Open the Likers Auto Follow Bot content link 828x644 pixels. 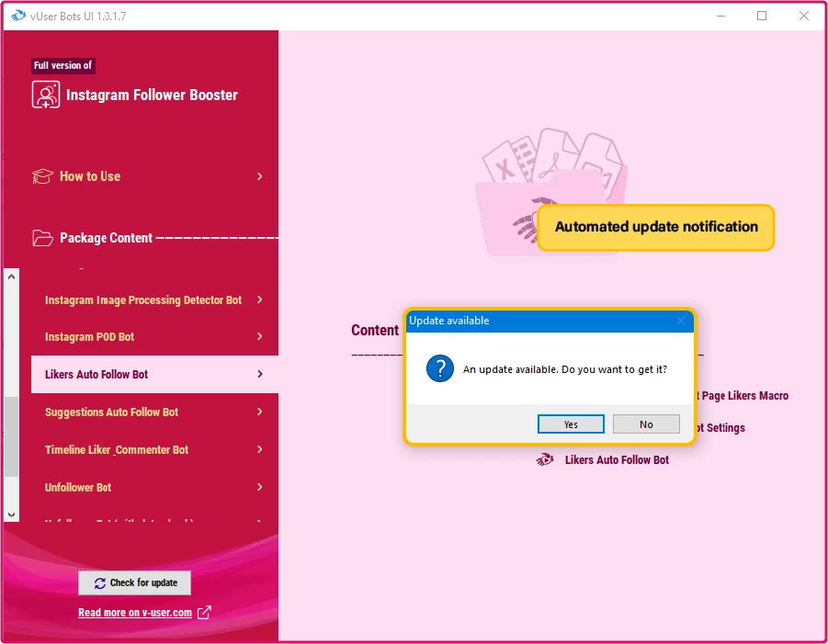pyautogui.click(x=617, y=459)
